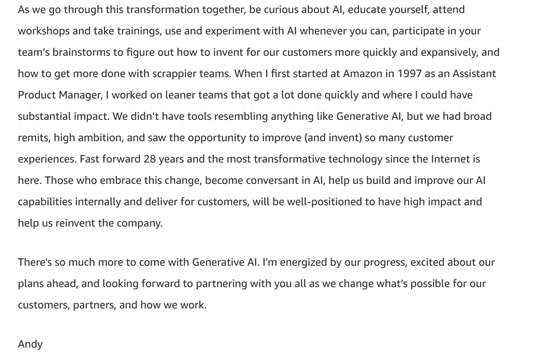Click the year 1997 in the text
Screen dimensions: 554x363
coord(409,74)
